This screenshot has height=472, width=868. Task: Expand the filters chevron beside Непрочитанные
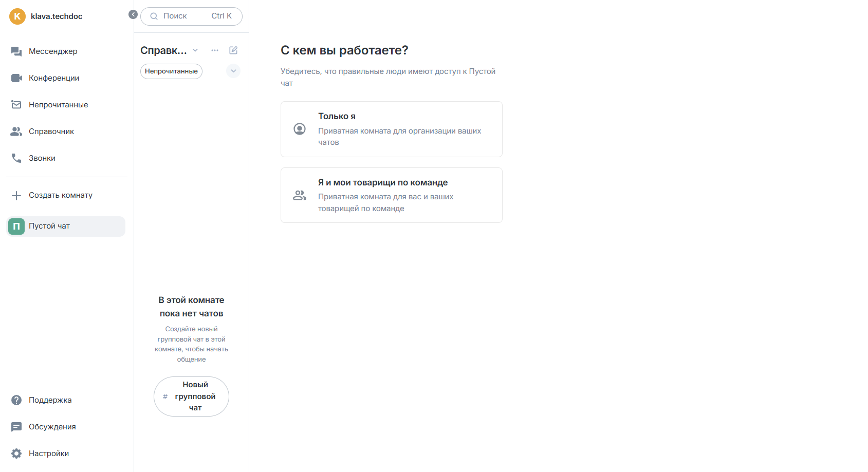click(233, 71)
